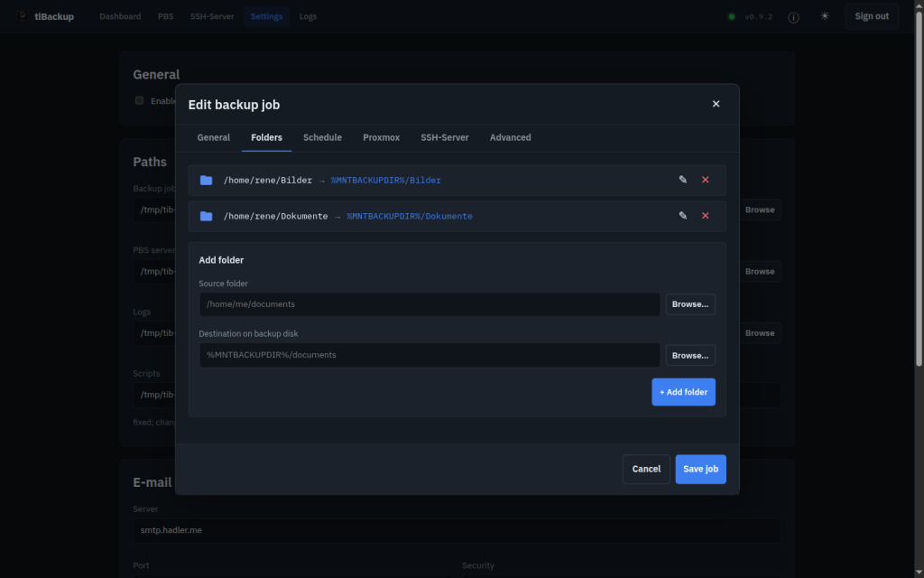Viewport: 924px width, 578px height.
Task: Click the Edit backup job title
Action: coord(234,105)
